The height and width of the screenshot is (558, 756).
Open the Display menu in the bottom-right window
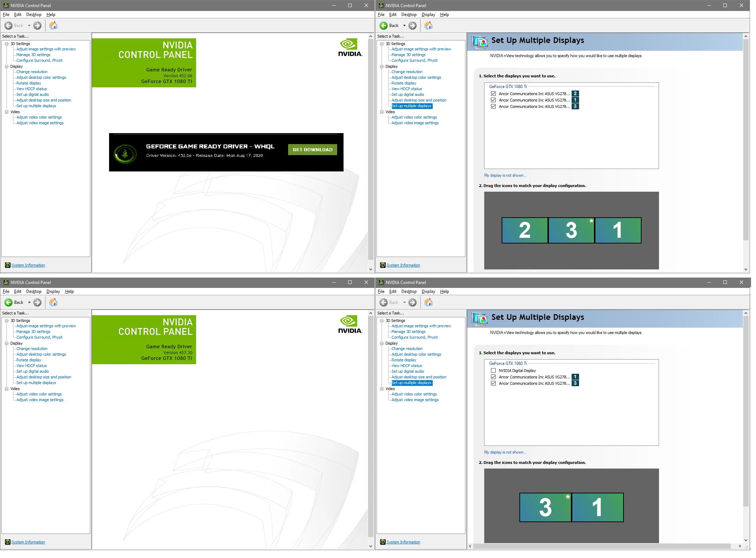coord(428,291)
